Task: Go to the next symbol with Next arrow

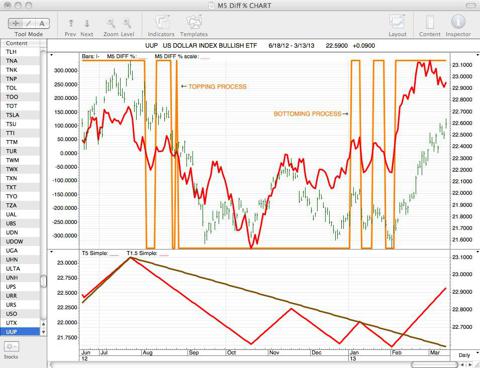Action: pyautogui.click(x=87, y=23)
